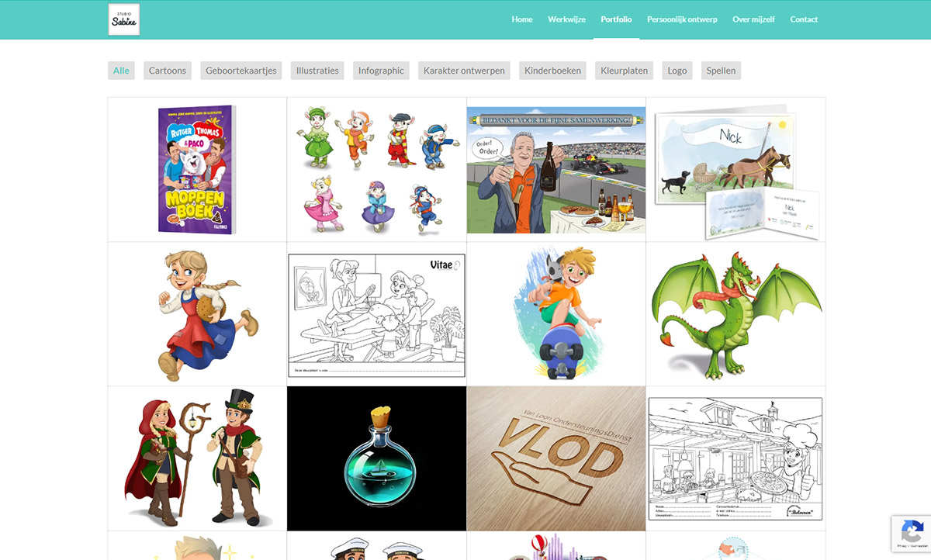Go to Persoonlijk ontwerp section
Image resolution: width=931 pixels, height=560 pixels.
point(682,19)
